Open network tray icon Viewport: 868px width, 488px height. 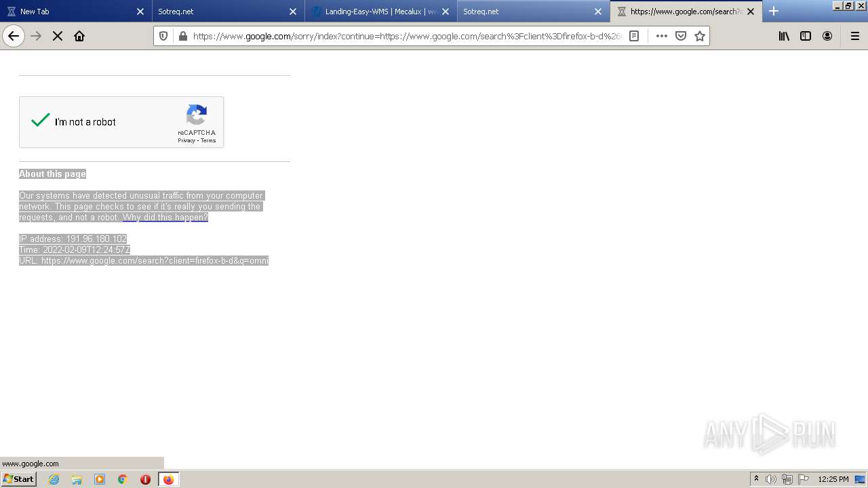pos(787,479)
